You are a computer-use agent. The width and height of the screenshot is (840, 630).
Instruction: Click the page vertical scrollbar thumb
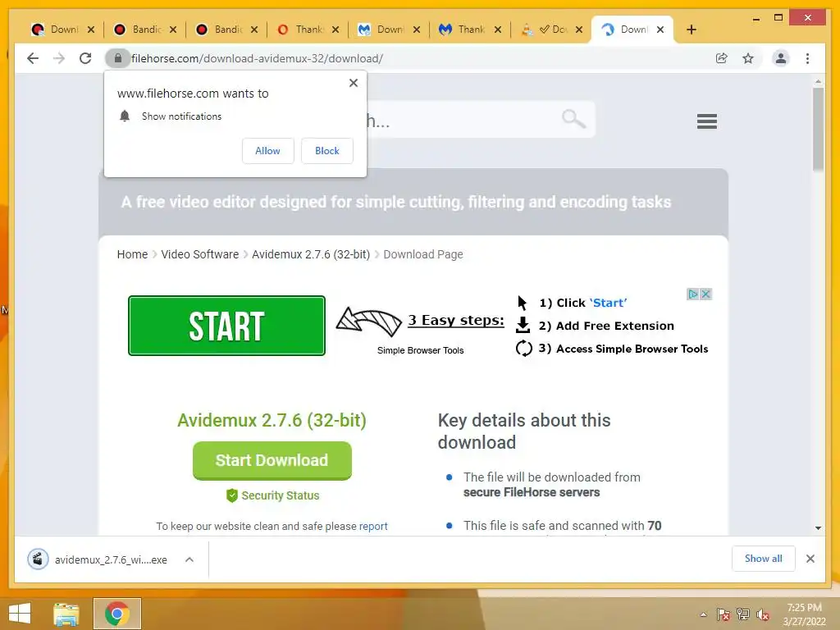[x=818, y=129]
